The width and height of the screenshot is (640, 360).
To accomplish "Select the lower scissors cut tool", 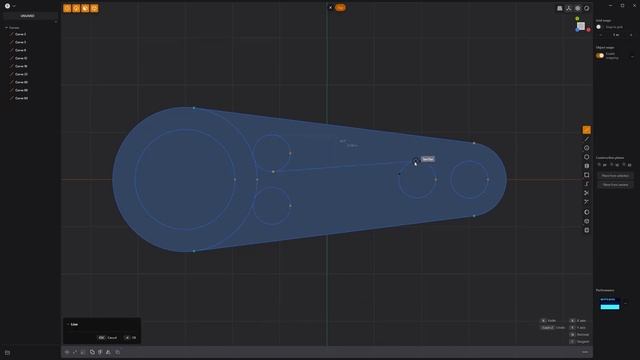I will (587, 202).
